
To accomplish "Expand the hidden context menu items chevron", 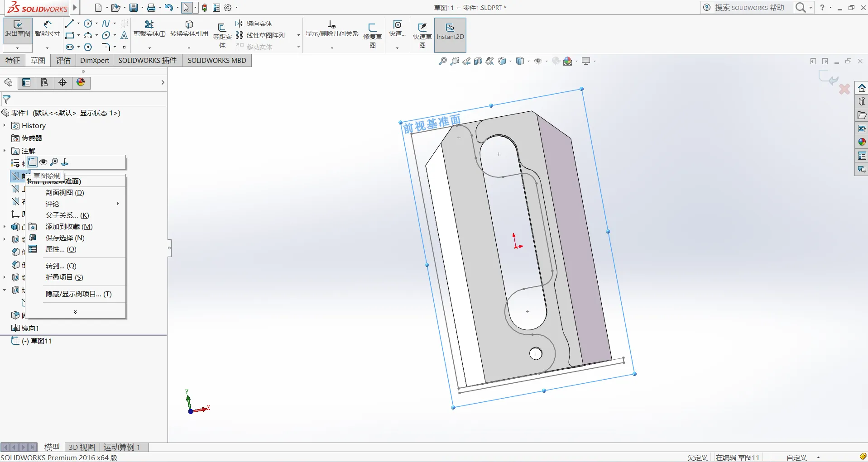I will (x=75, y=312).
